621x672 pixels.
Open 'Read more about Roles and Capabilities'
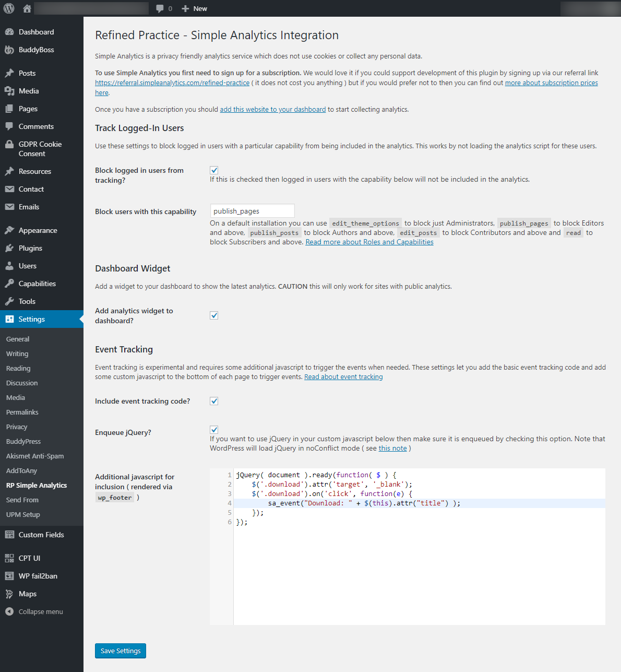[369, 242]
